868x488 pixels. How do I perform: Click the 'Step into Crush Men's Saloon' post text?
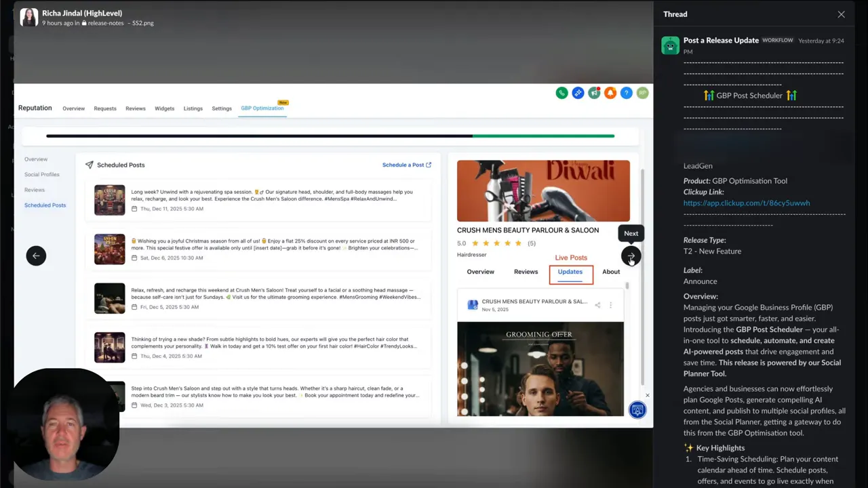tap(275, 391)
